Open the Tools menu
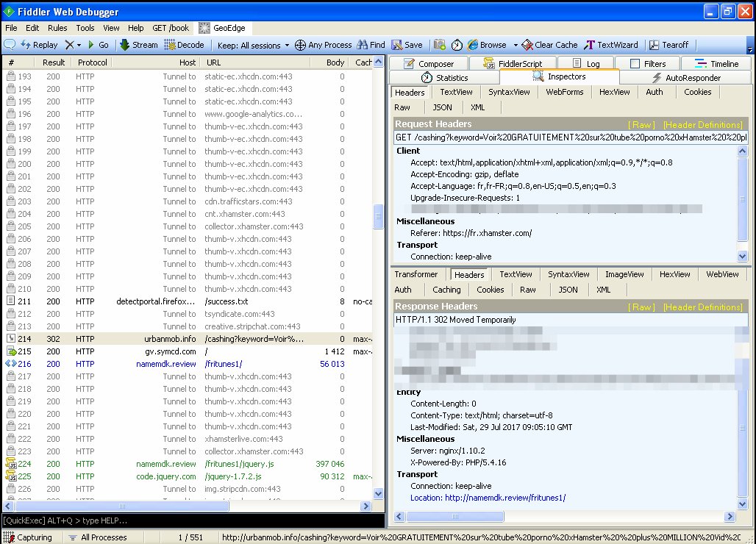The height and width of the screenshot is (544, 756). [85, 28]
